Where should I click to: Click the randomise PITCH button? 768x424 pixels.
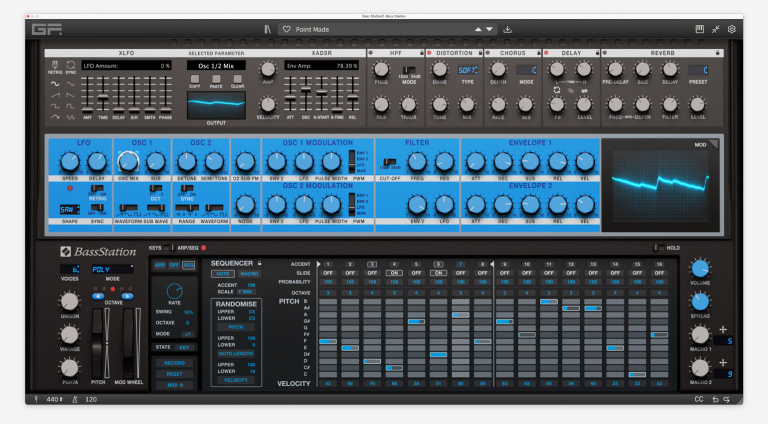tap(236, 327)
